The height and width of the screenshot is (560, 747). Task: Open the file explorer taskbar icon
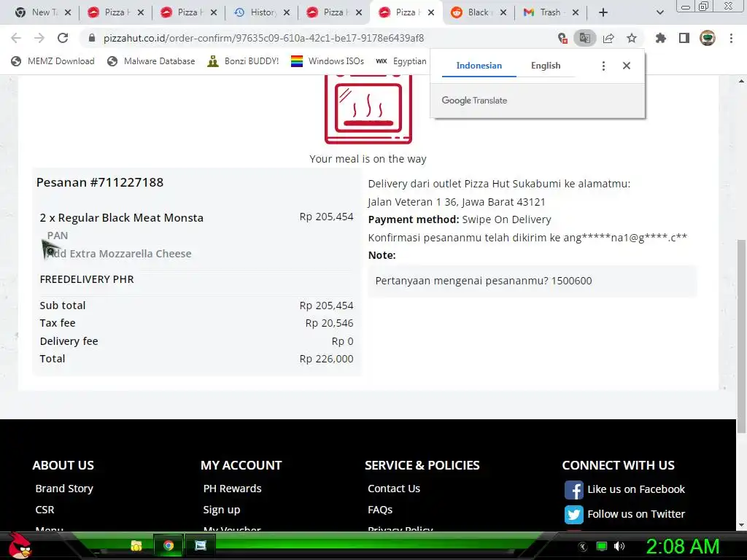(x=136, y=545)
